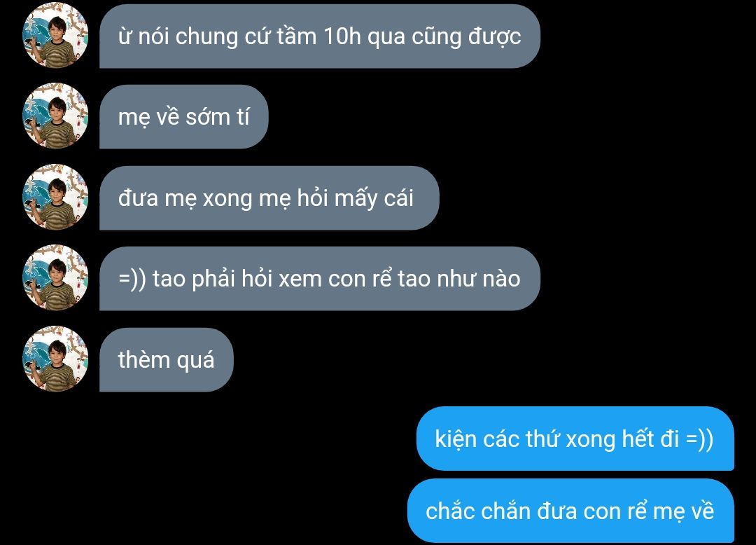
Task: Tap the avatar next to 'mẹ về sớm tí'
Action: coord(55,116)
